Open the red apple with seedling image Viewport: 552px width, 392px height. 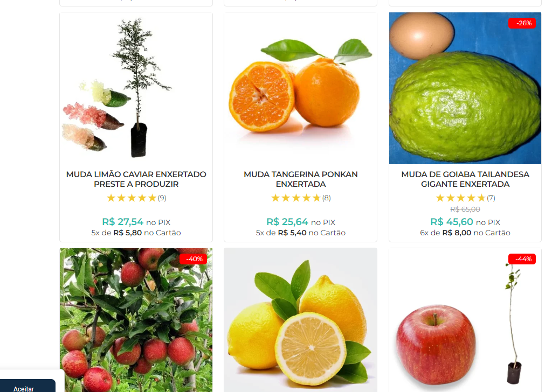pyautogui.click(x=465, y=320)
